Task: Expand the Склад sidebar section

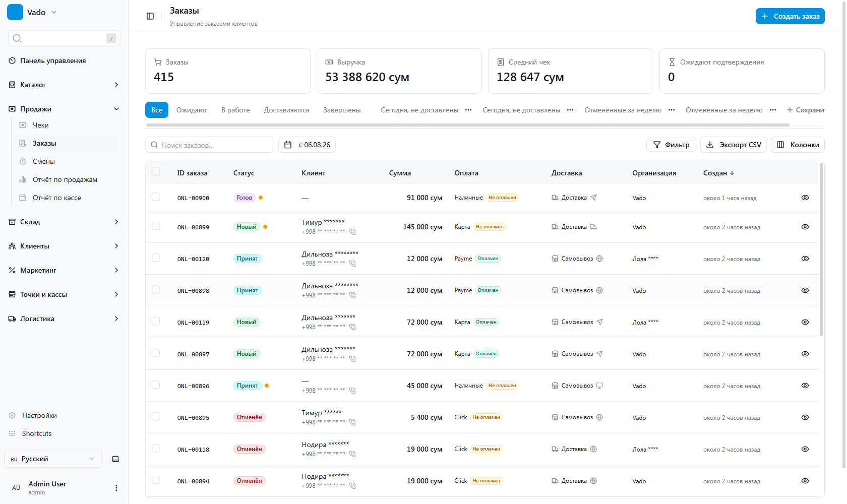Action: 64,222
